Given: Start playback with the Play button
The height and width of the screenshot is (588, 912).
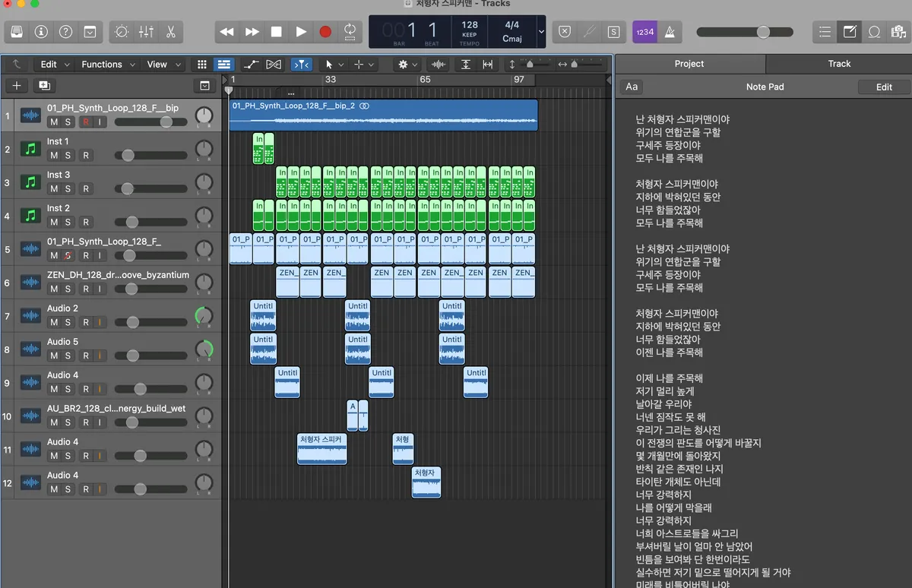Looking at the screenshot, I should tap(301, 32).
